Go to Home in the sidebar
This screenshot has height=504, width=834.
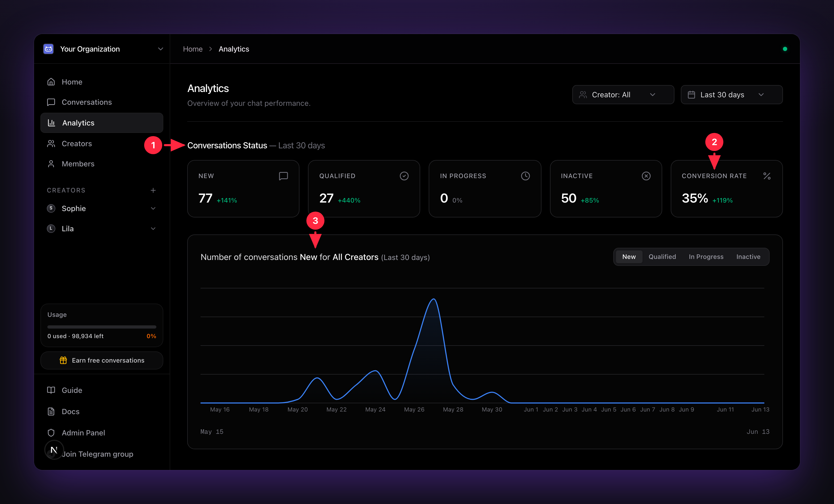coord(102,82)
